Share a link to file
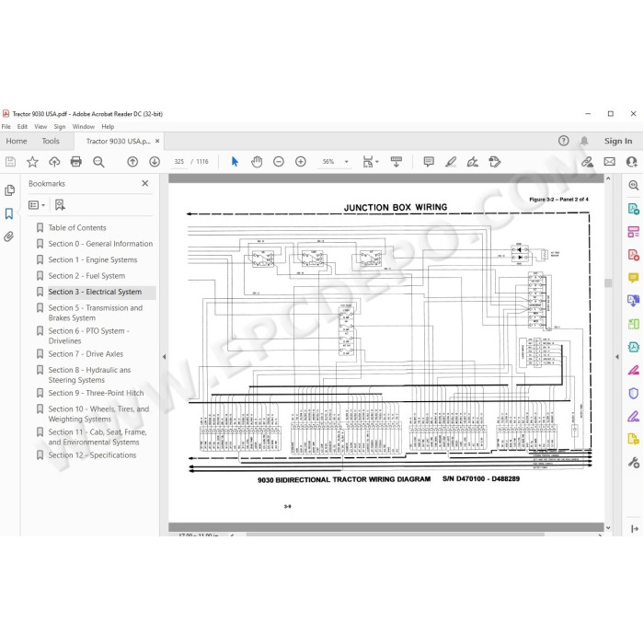The width and height of the screenshot is (644, 644). click(587, 162)
